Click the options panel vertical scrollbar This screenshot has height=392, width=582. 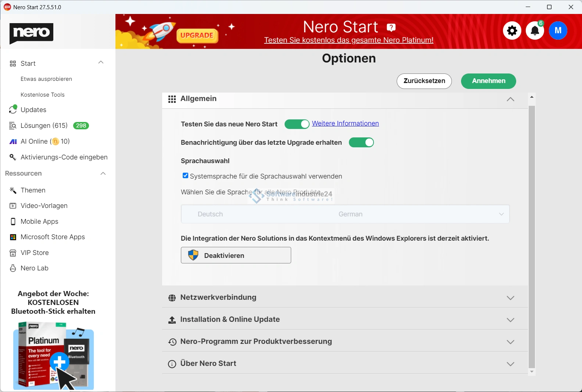[x=532, y=235]
